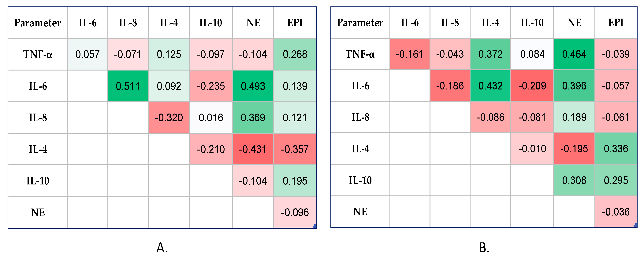Click the panel label A. below left table
The height and width of the screenshot is (258, 644).
click(x=162, y=248)
